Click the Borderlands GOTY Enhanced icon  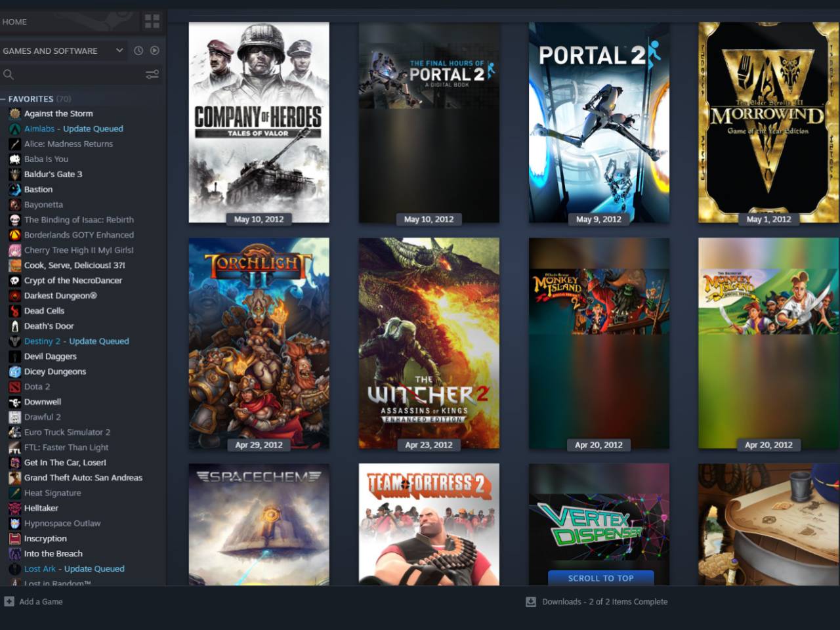click(x=14, y=235)
